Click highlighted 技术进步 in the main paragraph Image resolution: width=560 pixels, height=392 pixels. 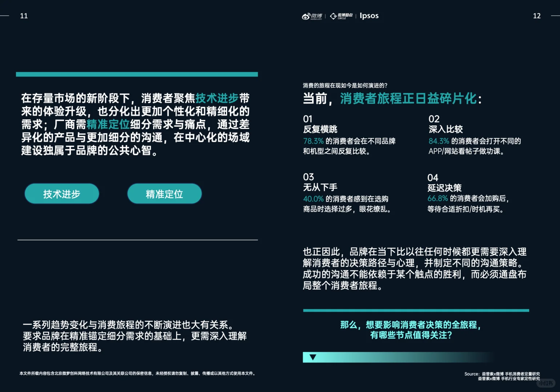(217, 98)
